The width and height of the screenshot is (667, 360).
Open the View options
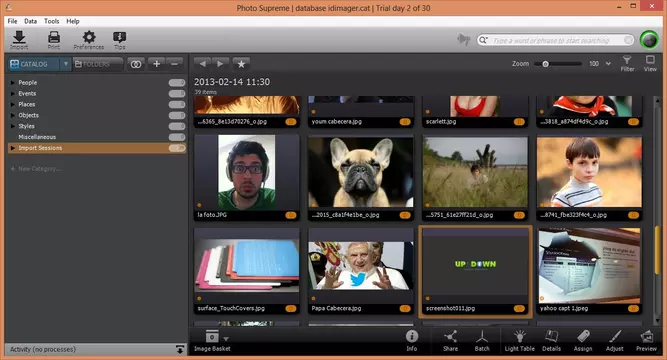point(650,63)
